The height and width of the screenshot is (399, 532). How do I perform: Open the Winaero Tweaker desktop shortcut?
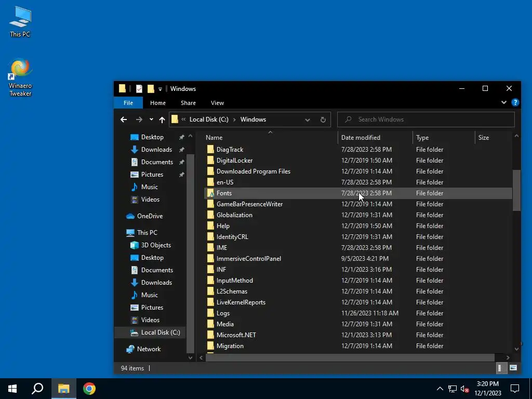pyautogui.click(x=20, y=77)
